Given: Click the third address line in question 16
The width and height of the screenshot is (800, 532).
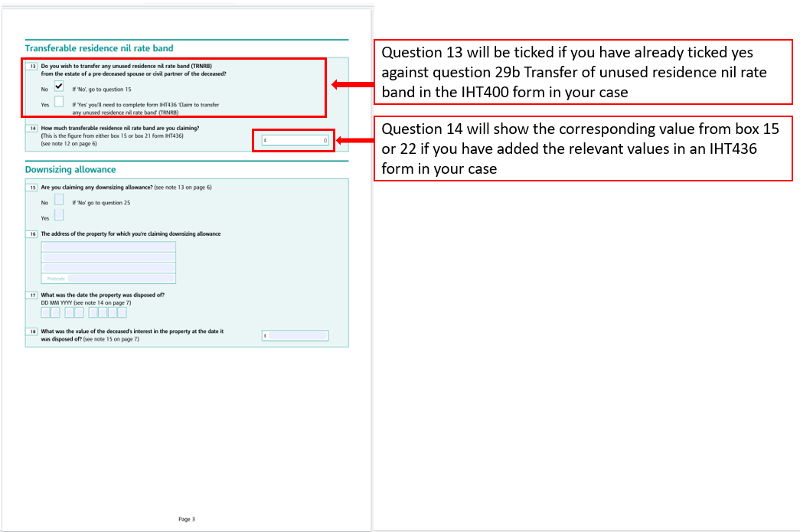Looking at the screenshot, I should 109,269.
